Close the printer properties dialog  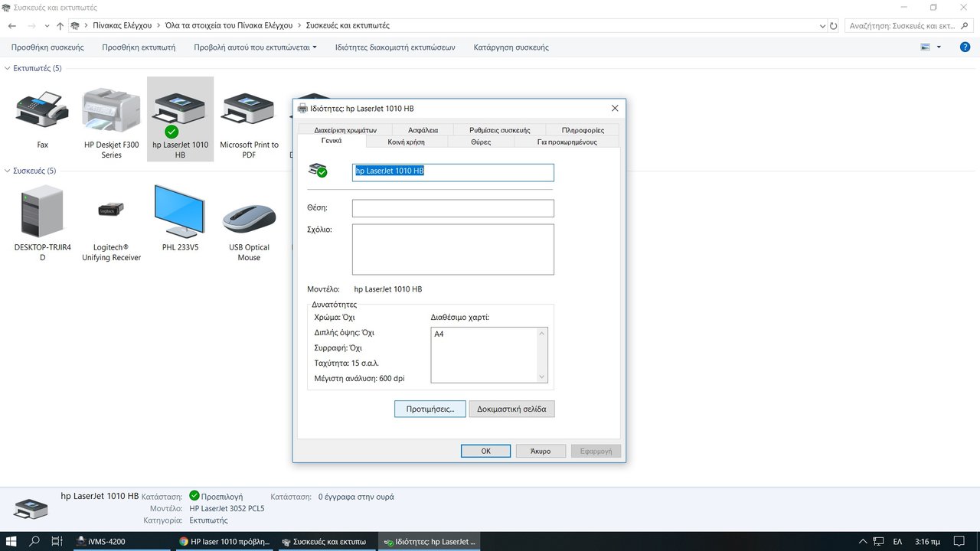[615, 109]
